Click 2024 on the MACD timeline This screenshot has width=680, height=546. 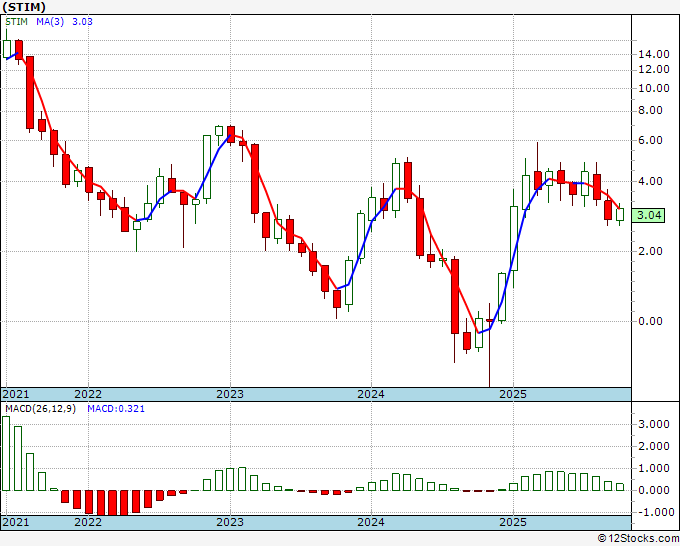[x=371, y=522]
